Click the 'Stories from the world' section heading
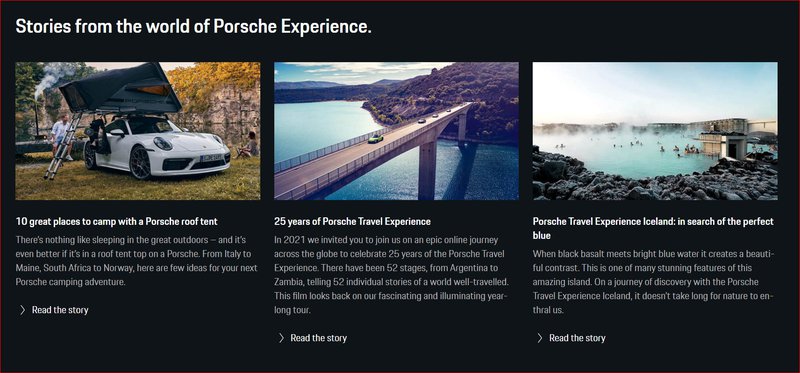The height and width of the screenshot is (373, 800). [x=193, y=27]
